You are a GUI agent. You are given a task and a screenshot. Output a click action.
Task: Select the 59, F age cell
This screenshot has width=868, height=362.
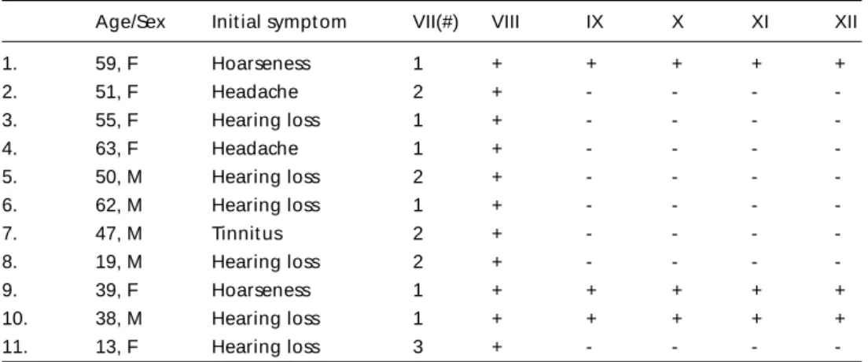click(x=116, y=64)
